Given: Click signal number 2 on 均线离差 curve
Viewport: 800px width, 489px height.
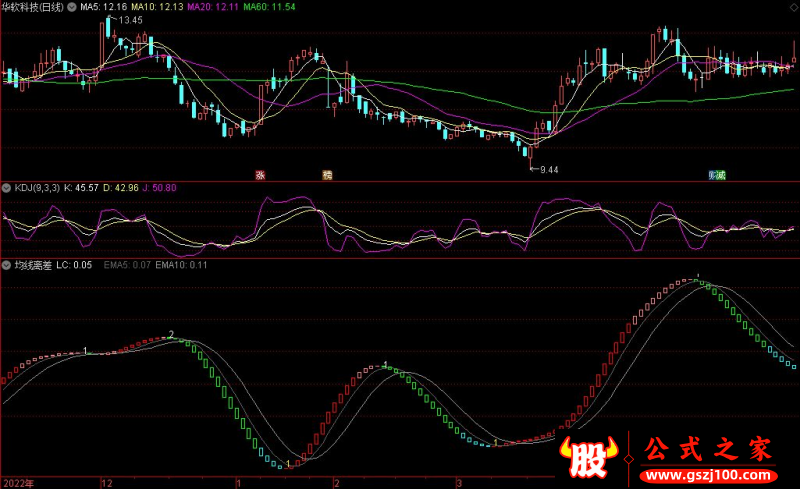Looking at the screenshot, I should pyautogui.click(x=171, y=334).
